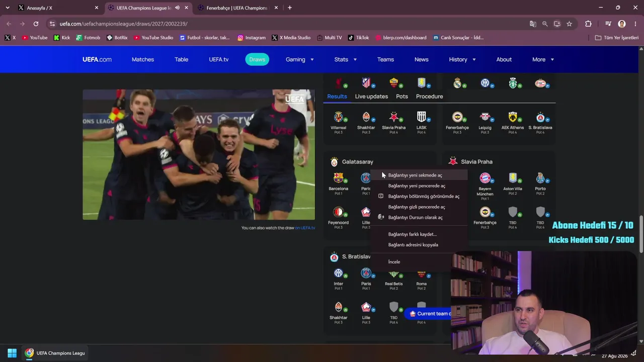
Task: Click the Villarreal club crest
Action: point(338,117)
